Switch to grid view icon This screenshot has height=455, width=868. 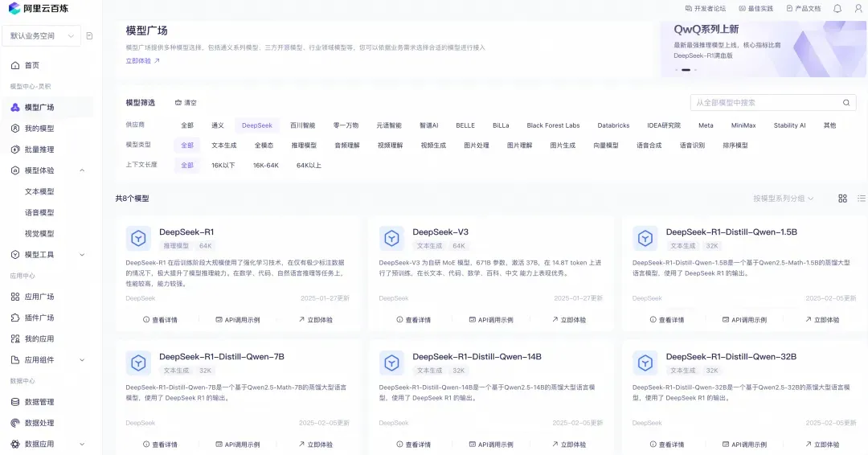click(842, 199)
